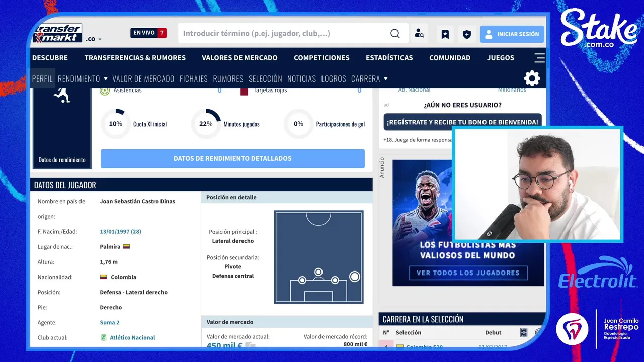
Task: Click the Datos de rendimiento player tile
Action: tap(62, 128)
